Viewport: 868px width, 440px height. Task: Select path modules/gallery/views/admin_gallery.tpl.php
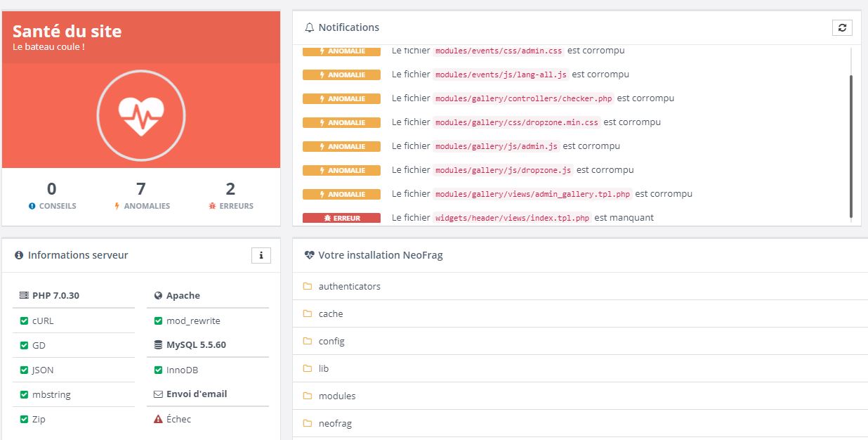(533, 194)
